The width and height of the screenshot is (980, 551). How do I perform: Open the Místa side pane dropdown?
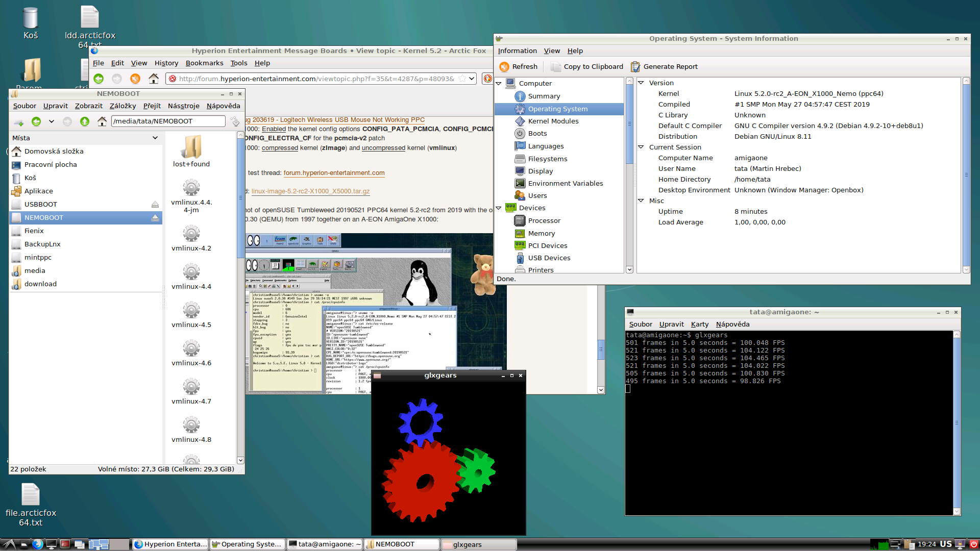point(155,138)
